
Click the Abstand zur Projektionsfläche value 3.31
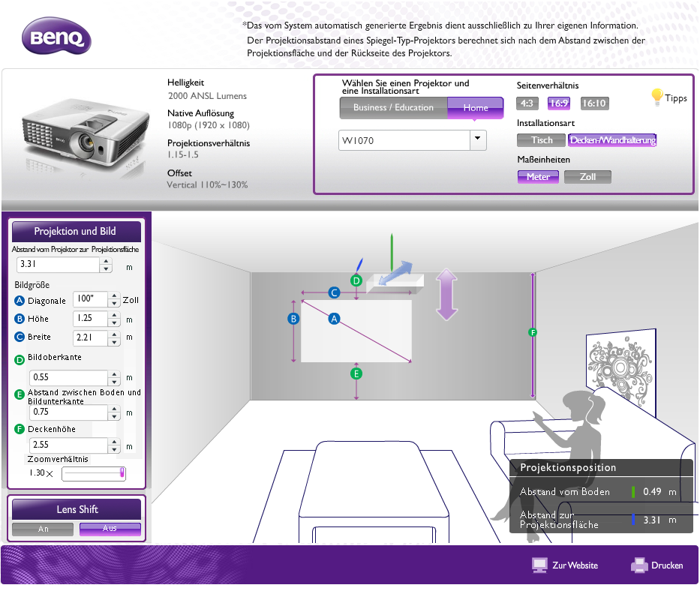652,520
